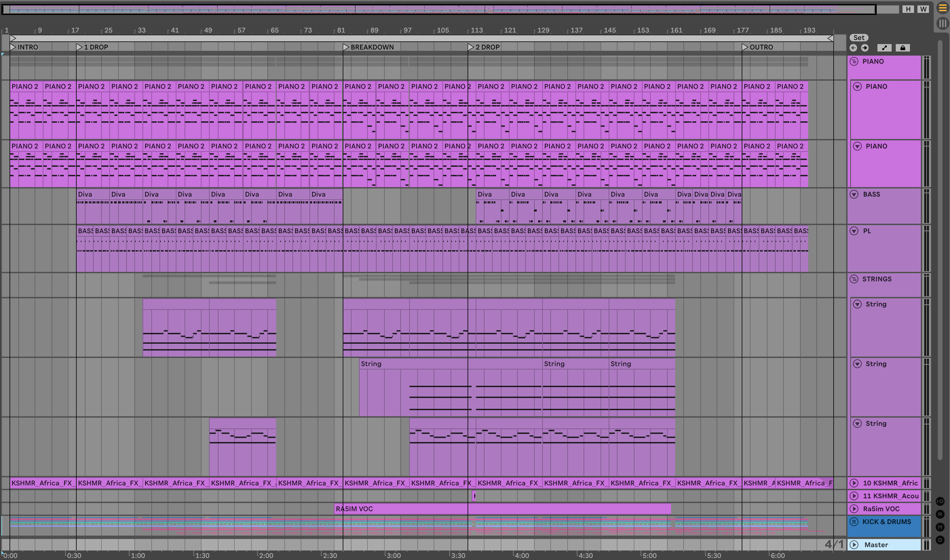
Task: Show the Returns section (R)
Action: (940, 514)
